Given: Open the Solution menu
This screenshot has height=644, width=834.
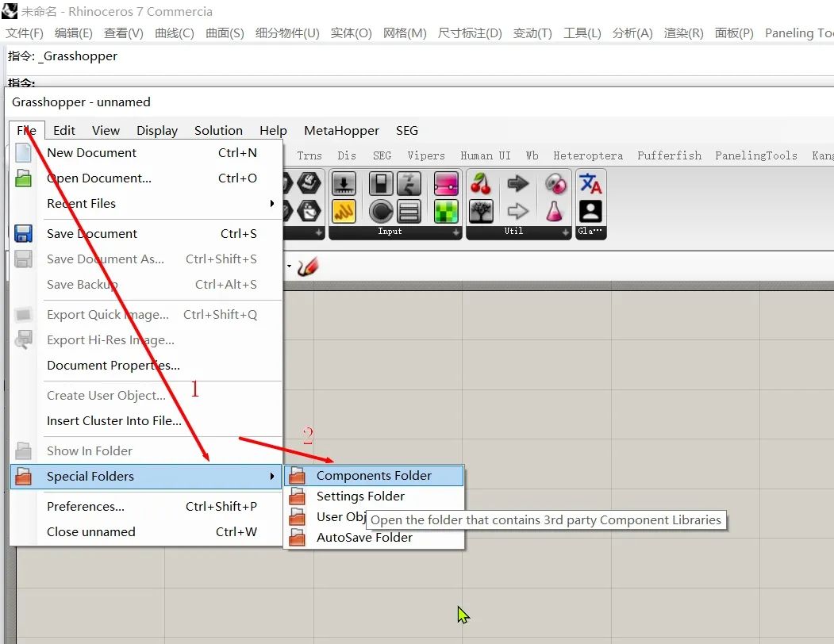Looking at the screenshot, I should [x=218, y=130].
